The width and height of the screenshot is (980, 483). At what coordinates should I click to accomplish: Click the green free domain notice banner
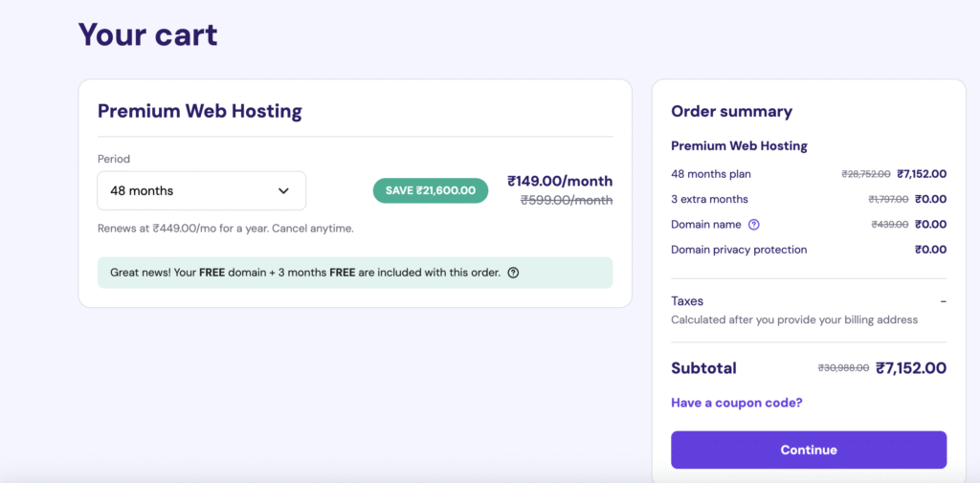tap(355, 273)
